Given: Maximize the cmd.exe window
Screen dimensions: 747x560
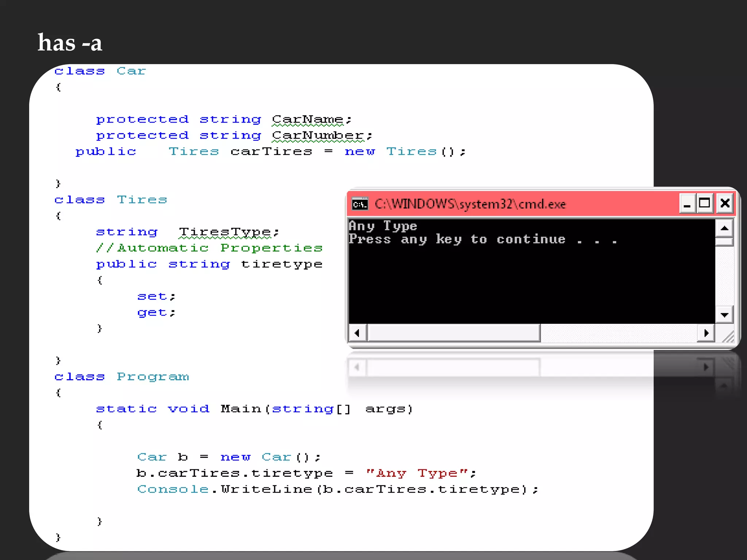Looking at the screenshot, I should tap(704, 203).
